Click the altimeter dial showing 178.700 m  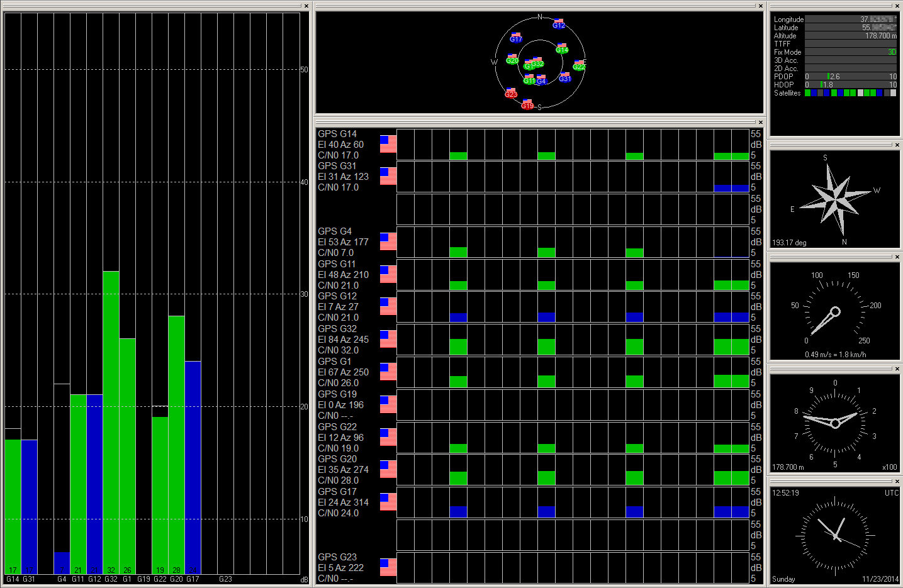tap(834, 423)
